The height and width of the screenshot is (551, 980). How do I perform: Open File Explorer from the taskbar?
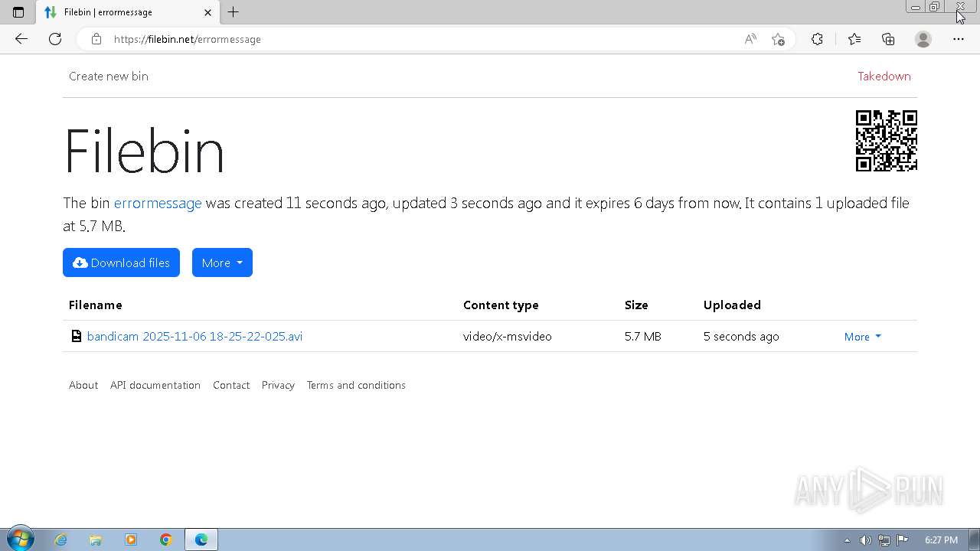coord(96,540)
